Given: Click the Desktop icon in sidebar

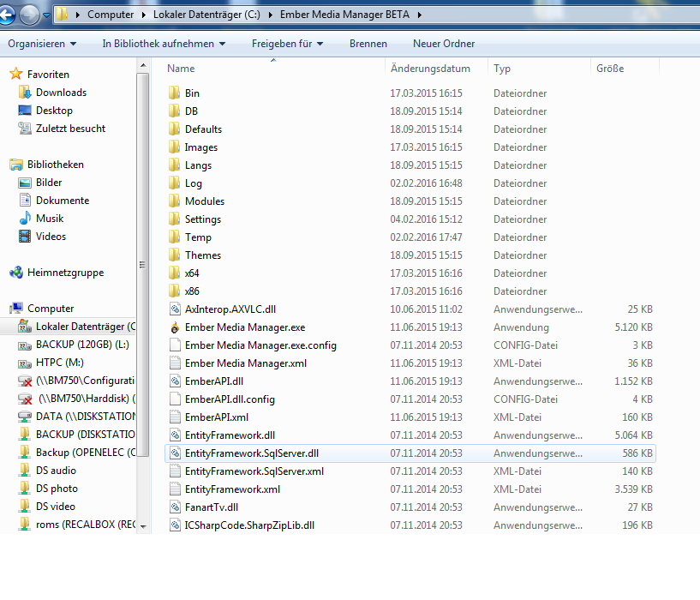Looking at the screenshot, I should (x=25, y=110).
